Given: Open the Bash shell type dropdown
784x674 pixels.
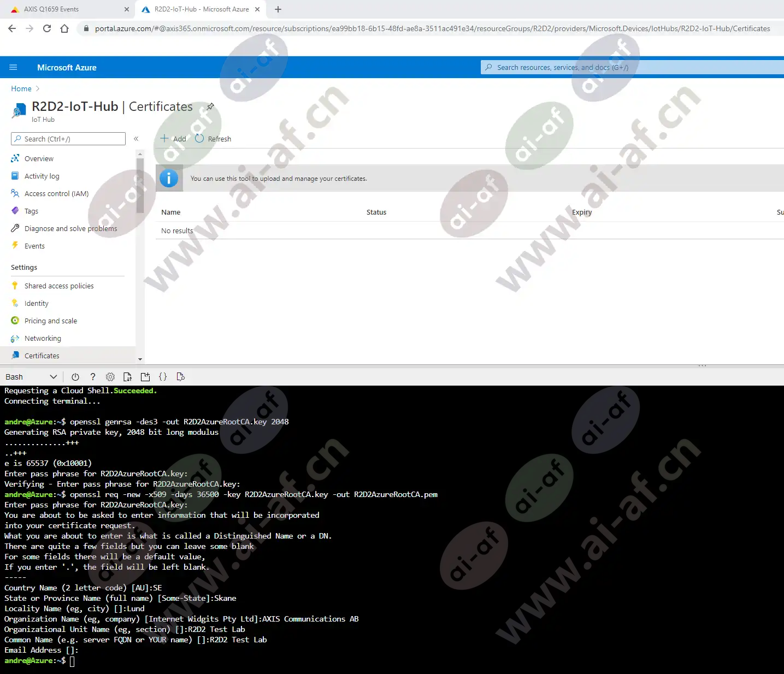Looking at the screenshot, I should pos(31,377).
